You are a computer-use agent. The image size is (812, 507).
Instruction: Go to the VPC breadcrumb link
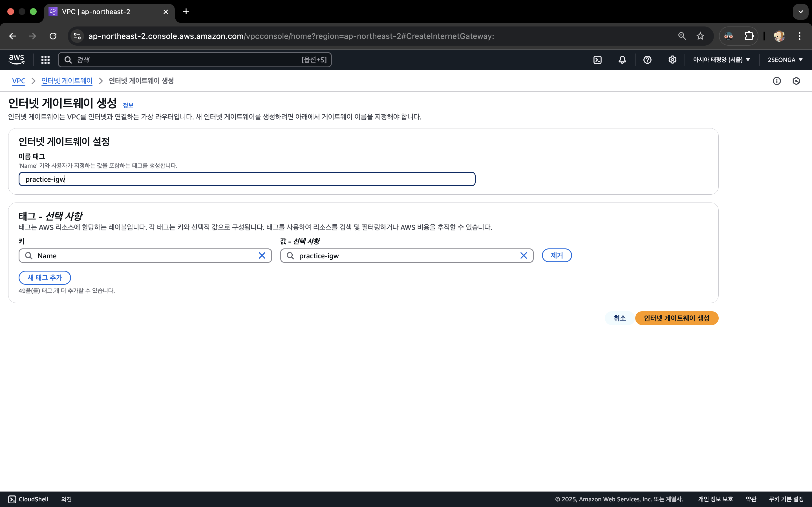[18, 81]
